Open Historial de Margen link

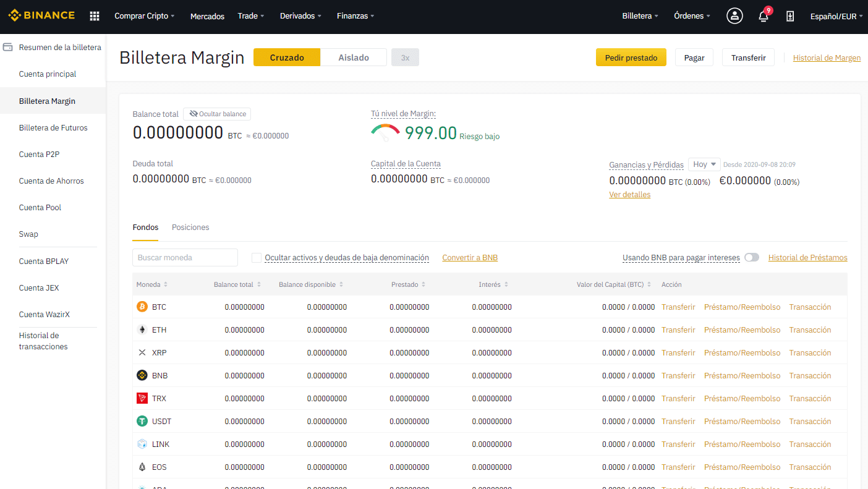827,58
